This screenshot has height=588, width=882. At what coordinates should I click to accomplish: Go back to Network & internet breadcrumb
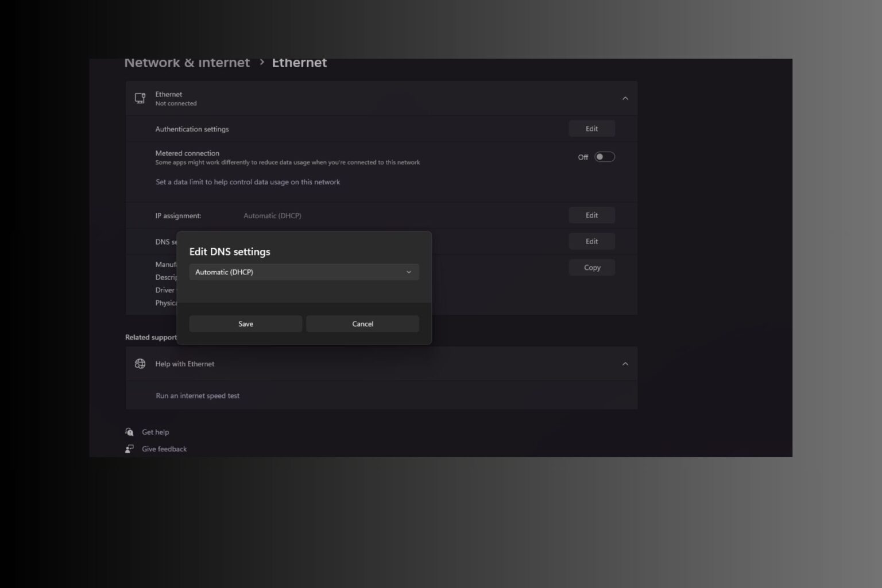pos(187,63)
